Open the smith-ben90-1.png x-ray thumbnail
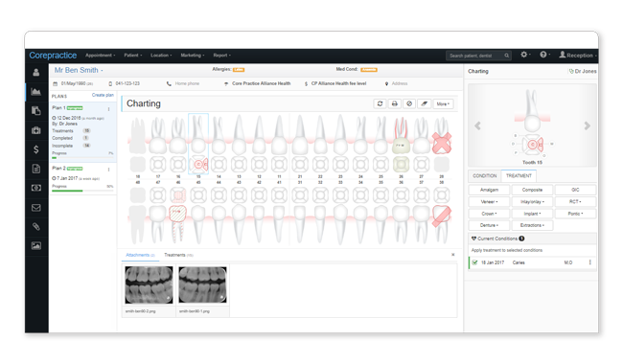 pyautogui.click(x=202, y=285)
